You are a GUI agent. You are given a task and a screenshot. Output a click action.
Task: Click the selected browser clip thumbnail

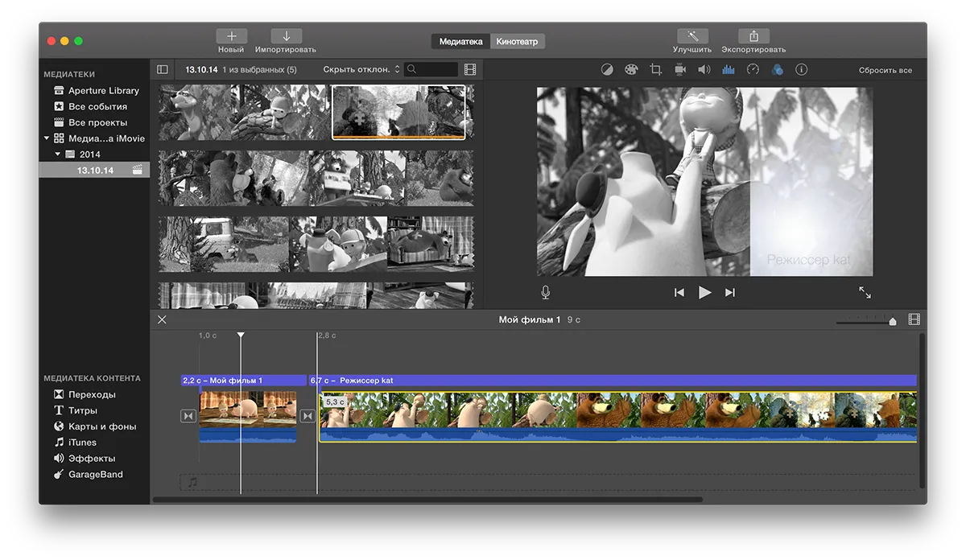[x=398, y=113]
